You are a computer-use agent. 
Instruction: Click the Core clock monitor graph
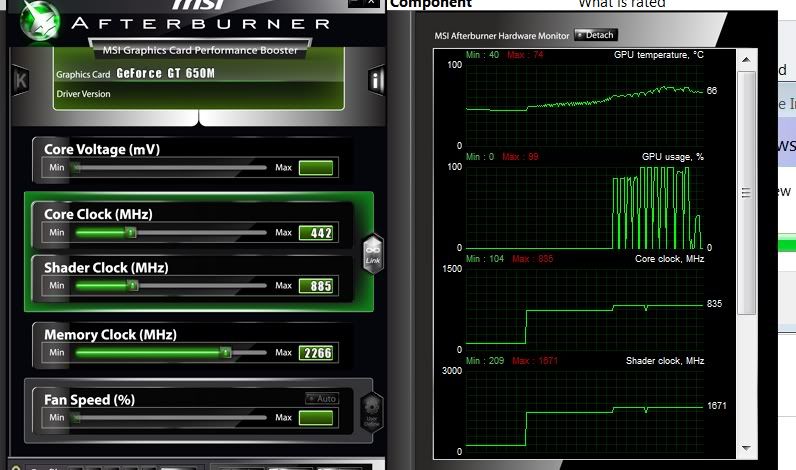tap(585, 309)
